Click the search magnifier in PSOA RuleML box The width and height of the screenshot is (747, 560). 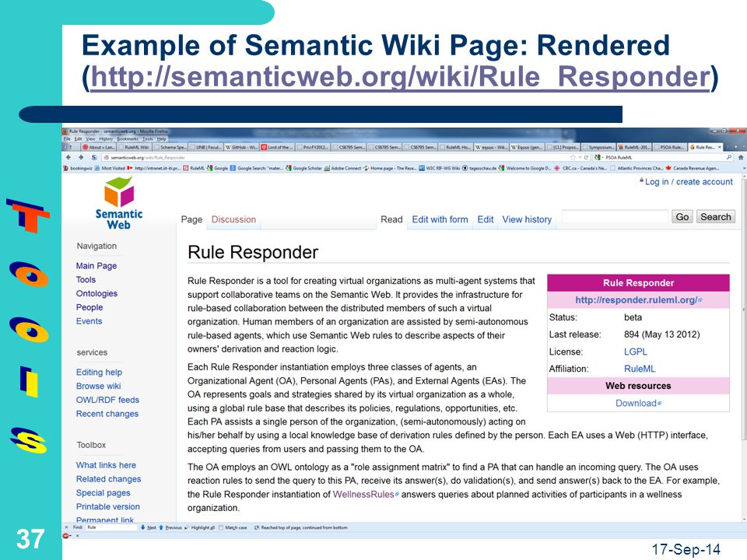tap(729, 157)
